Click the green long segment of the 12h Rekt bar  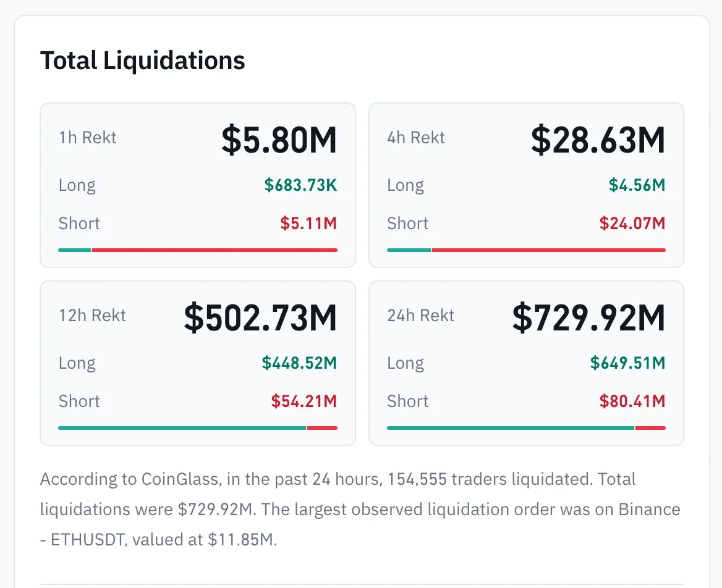(x=182, y=428)
